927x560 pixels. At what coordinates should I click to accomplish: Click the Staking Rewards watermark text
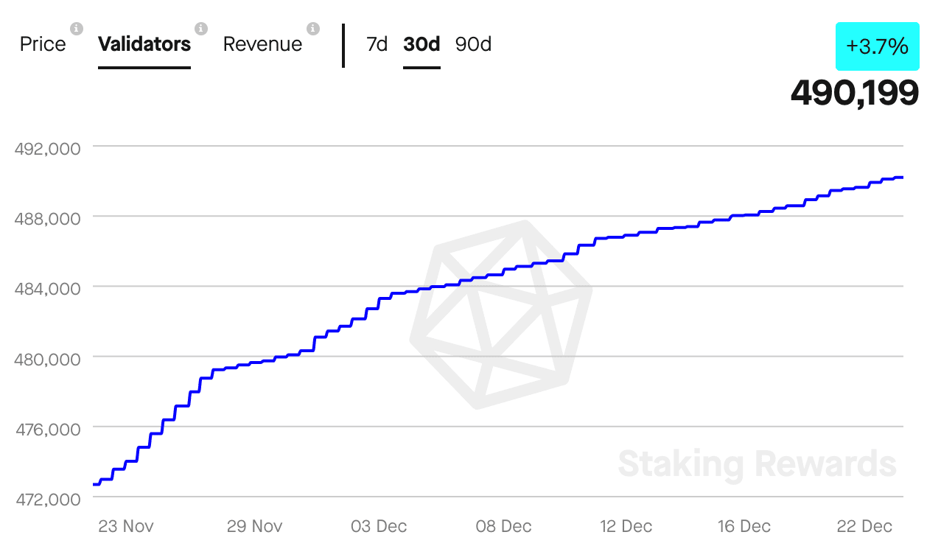757,464
